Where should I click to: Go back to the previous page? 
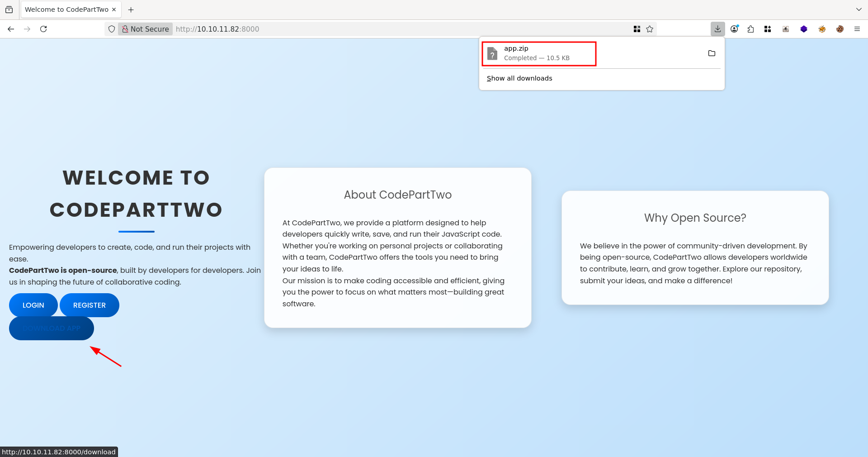click(x=11, y=29)
